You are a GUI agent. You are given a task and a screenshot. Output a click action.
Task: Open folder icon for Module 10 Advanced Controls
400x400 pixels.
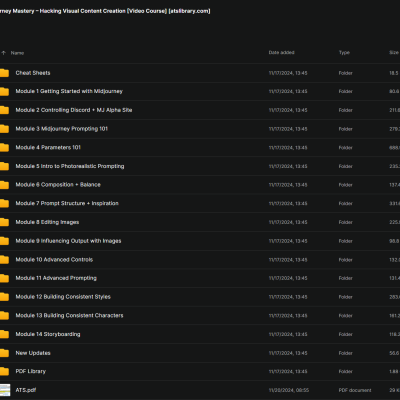point(4,259)
